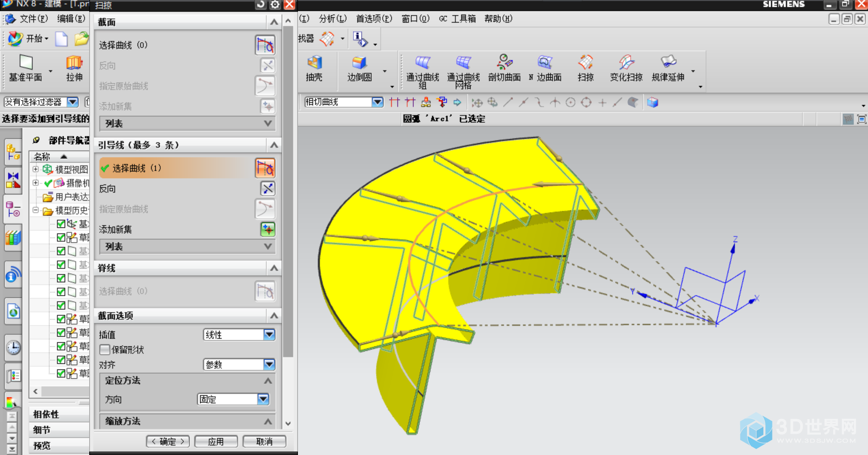Click section select curve icon in 截面
The width and height of the screenshot is (868, 455).
tap(265, 45)
